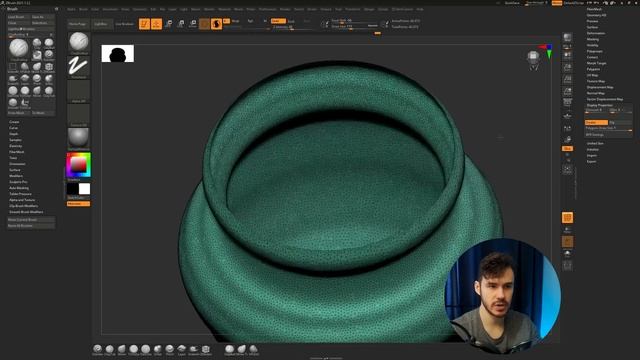The image size is (640, 360).
Task: Toggle the Zadd button
Action: click(x=278, y=21)
